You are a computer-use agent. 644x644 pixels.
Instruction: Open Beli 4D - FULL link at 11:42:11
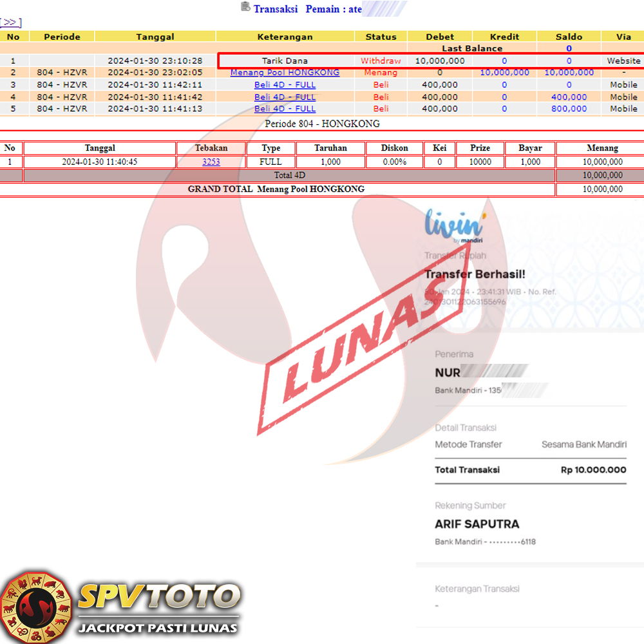285,85
